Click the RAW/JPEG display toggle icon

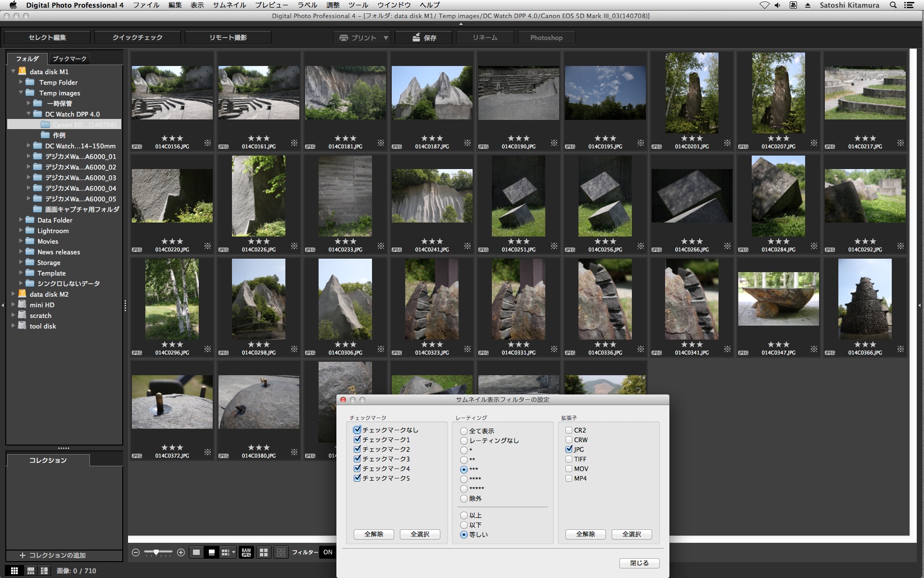click(x=246, y=552)
